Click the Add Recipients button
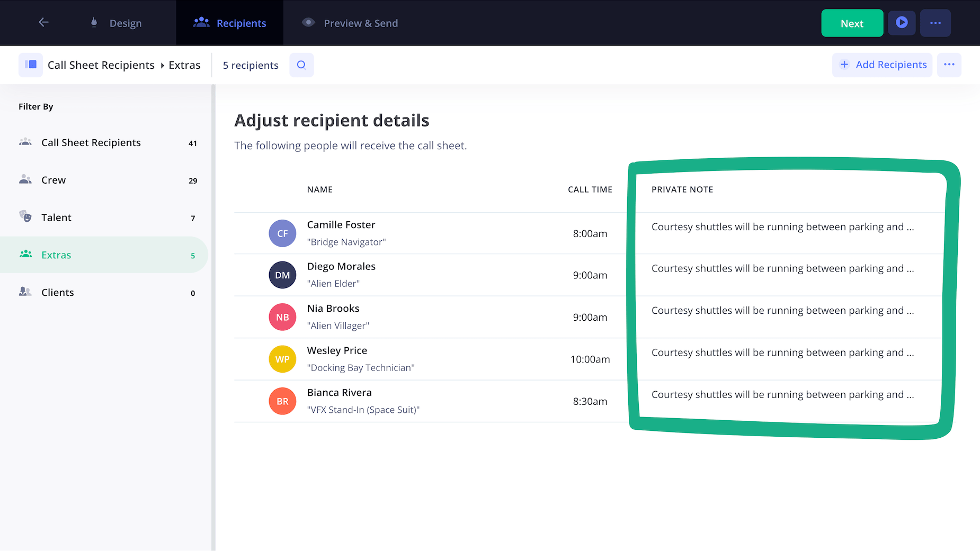The width and height of the screenshot is (980, 551). pos(882,65)
